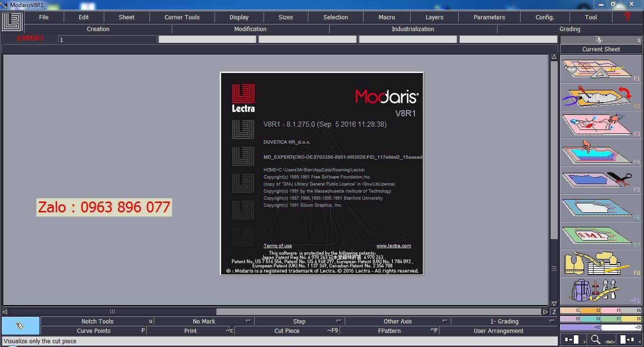Screen dimensions: 644x347
Task: Open the Edit menu
Action: [x=84, y=17]
